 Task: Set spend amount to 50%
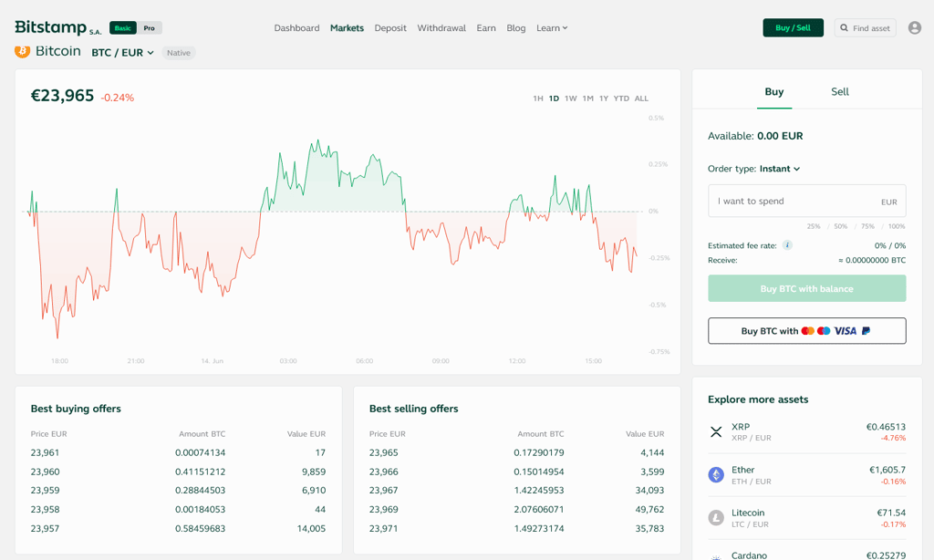coord(840,226)
